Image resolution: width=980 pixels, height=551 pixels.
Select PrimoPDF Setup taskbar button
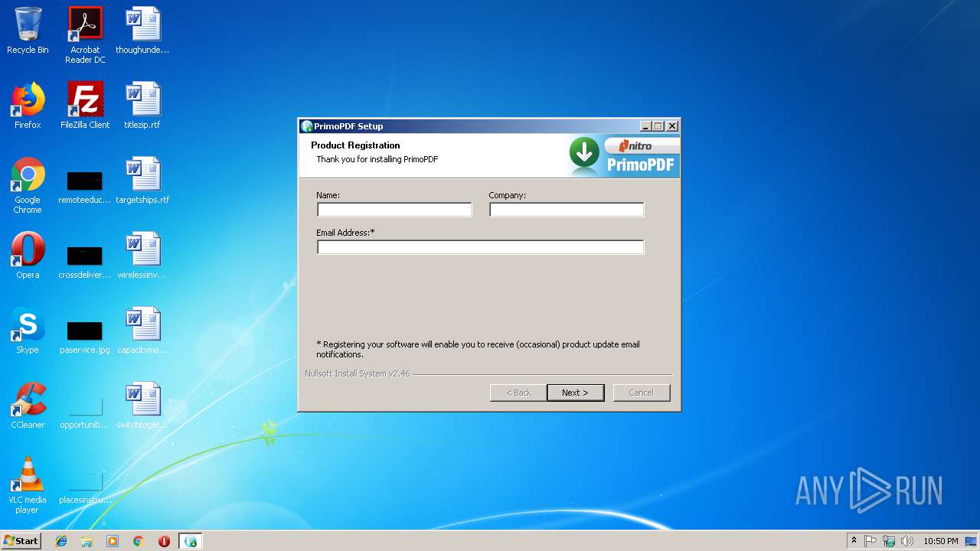point(191,541)
